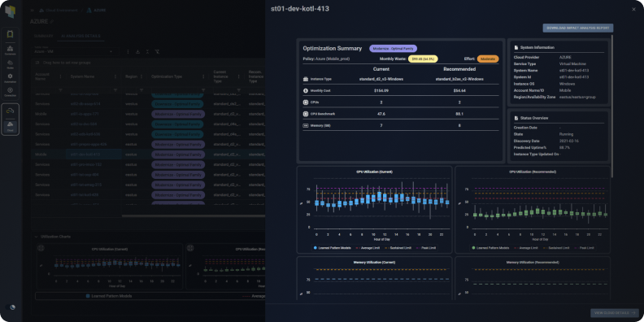This screenshot has height=322, width=644.
Task: Switch to the Summary tab
Action: (x=43, y=36)
